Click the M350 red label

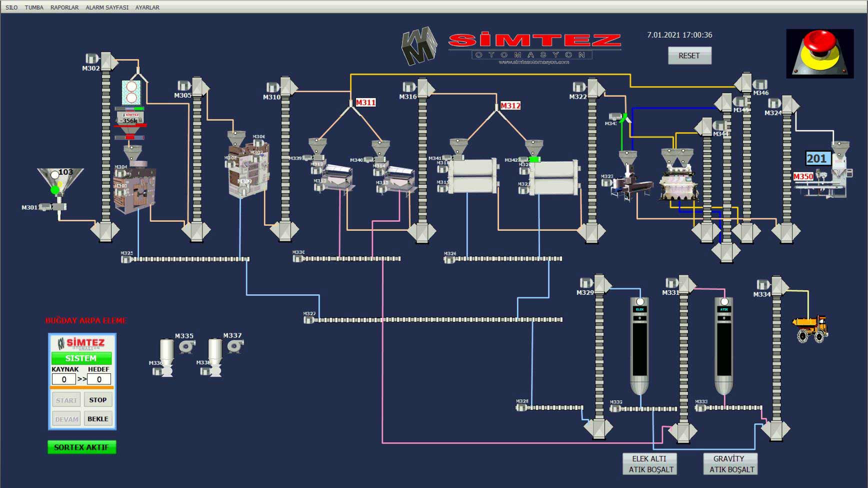click(x=803, y=177)
